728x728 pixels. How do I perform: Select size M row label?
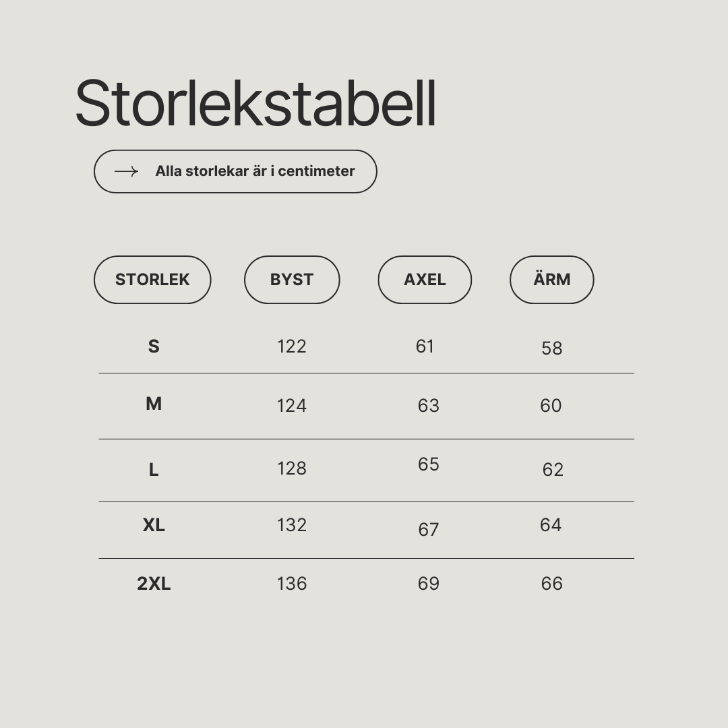[154, 404]
